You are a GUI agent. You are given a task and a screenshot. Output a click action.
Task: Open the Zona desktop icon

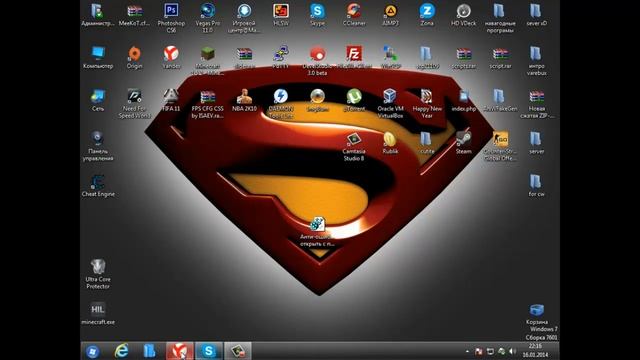[427, 11]
